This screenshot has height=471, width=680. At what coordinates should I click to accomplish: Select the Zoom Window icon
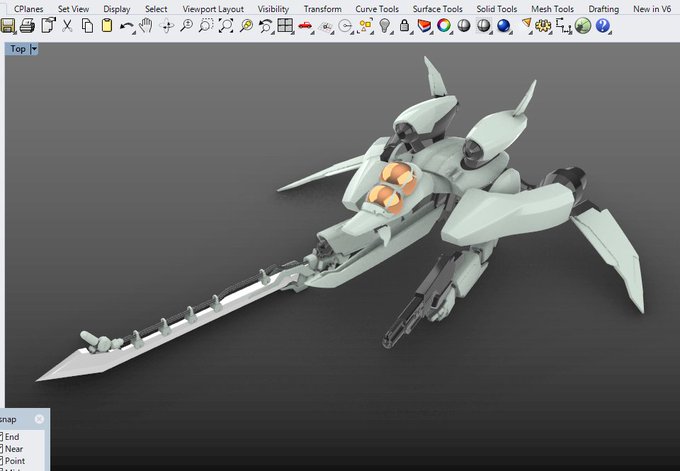(206, 26)
